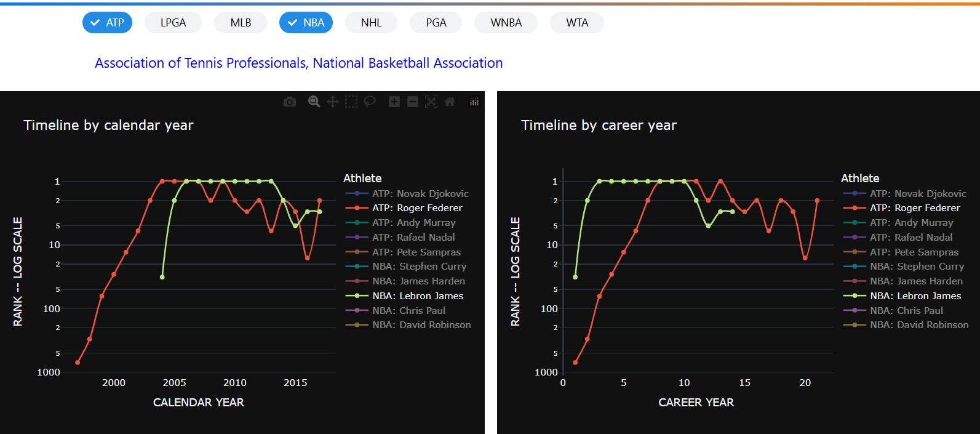Click the 2005 tick on calendar axis
Screen dimensions: 980x434
pos(174,382)
